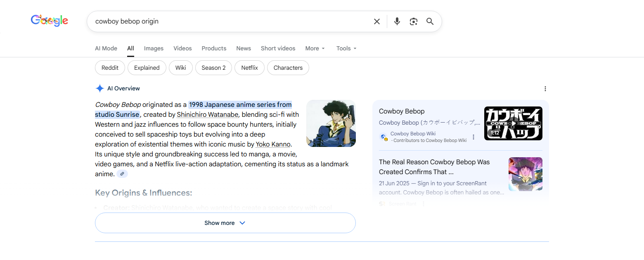Open the Videos tab

(182, 48)
